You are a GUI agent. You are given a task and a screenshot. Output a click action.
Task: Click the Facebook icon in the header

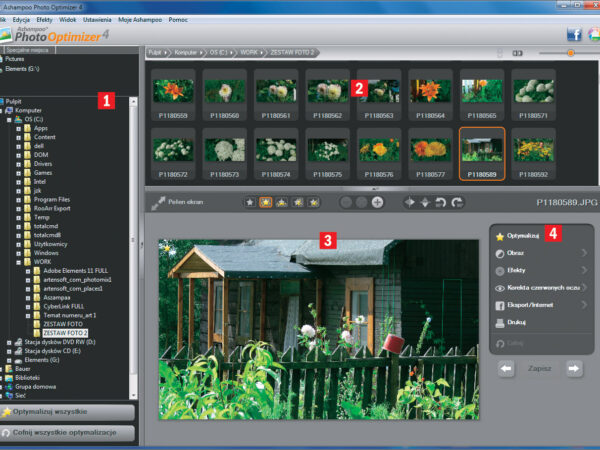(575, 34)
